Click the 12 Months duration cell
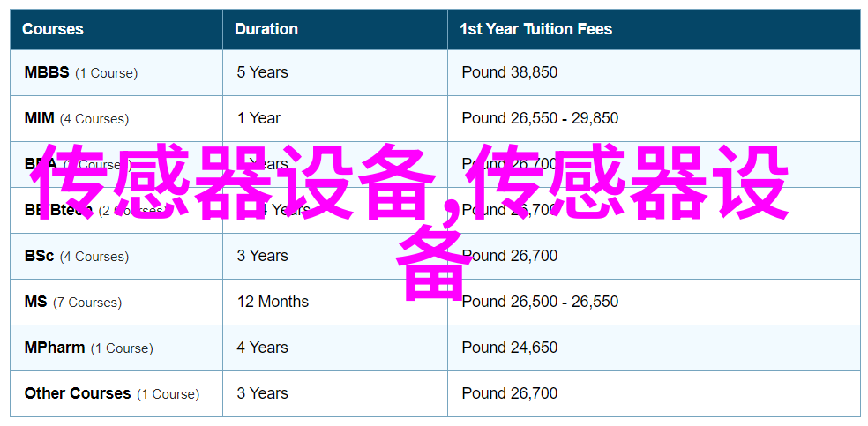 [x=273, y=302]
